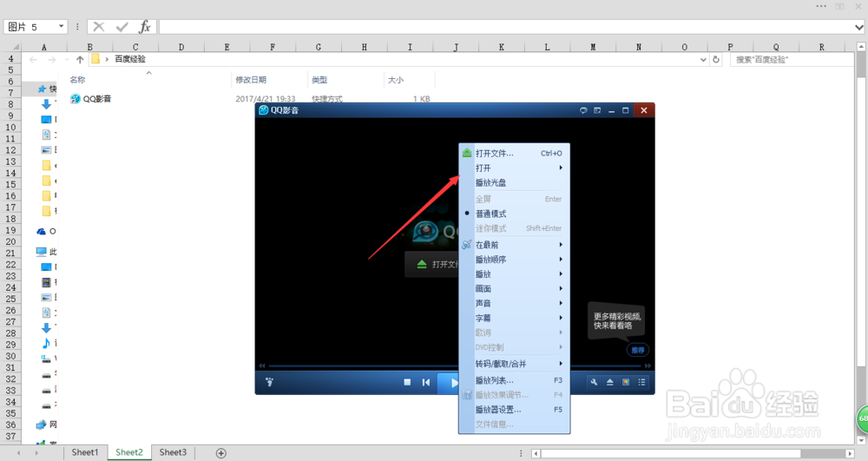
Task: Click the Quick access star icon in Explorer sidebar
Action: click(42, 89)
